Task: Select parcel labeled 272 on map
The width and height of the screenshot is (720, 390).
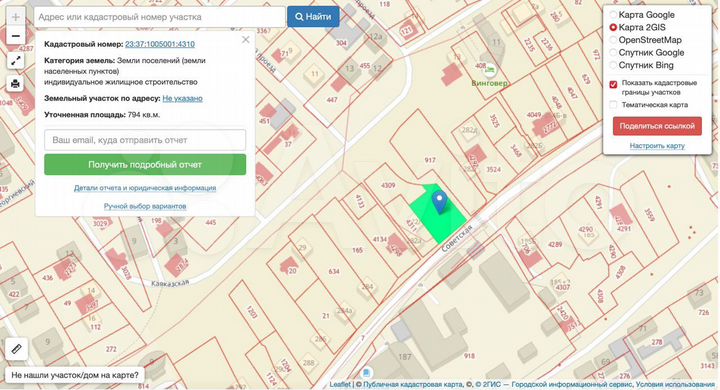Action: [111, 349]
